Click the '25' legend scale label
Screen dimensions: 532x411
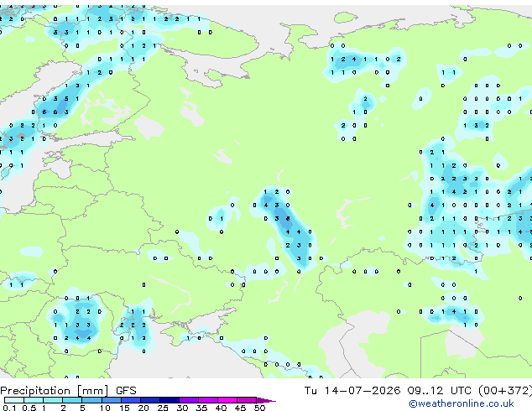[x=163, y=408]
